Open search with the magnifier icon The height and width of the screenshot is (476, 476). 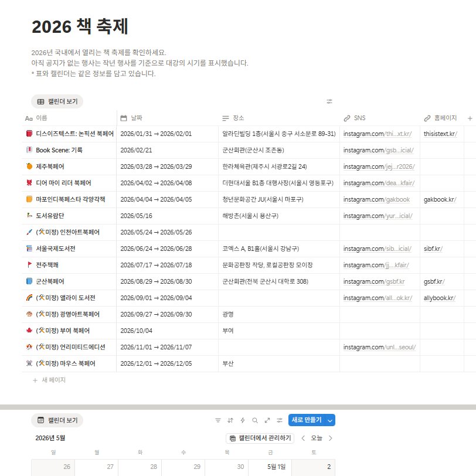[x=255, y=420]
